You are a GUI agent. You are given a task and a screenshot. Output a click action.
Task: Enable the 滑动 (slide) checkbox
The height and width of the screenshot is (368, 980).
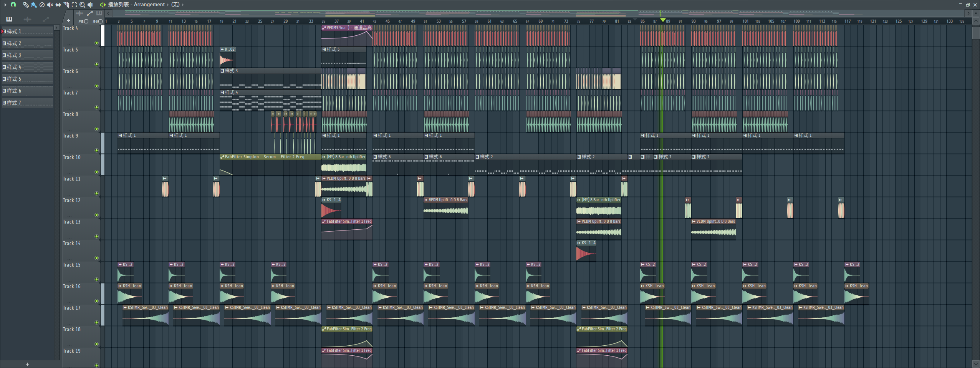(100, 22)
